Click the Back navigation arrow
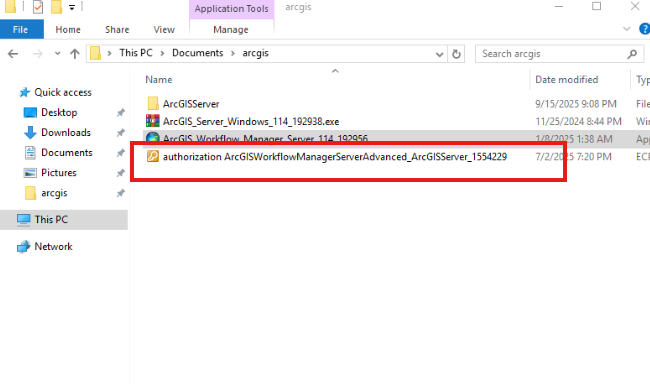 pos(13,54)
